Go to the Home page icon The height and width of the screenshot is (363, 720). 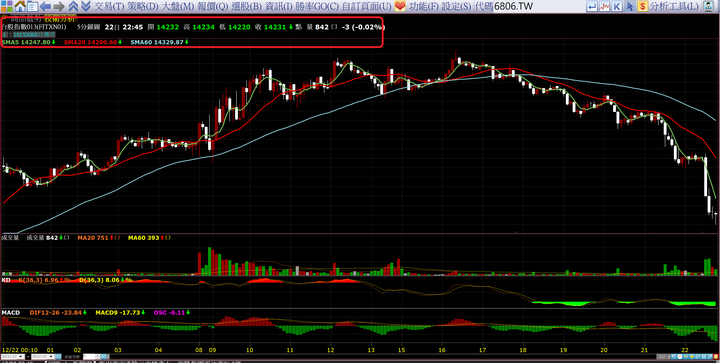[x=20, y=6]
